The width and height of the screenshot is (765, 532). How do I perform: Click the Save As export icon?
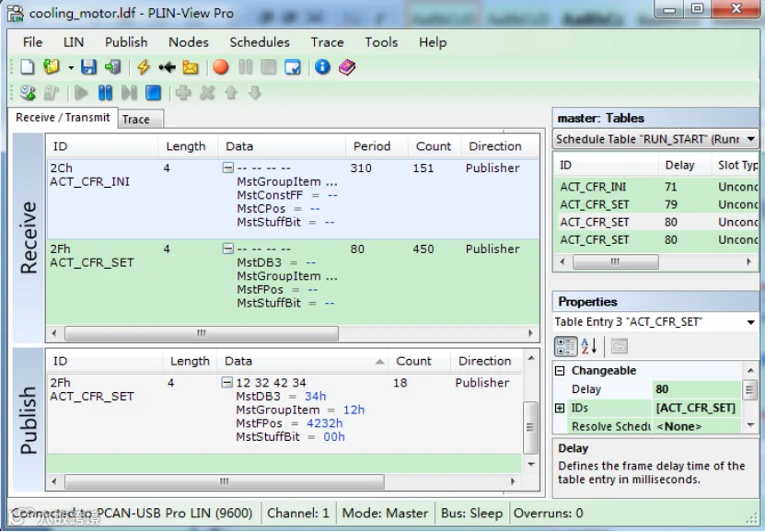pos(112,67)
